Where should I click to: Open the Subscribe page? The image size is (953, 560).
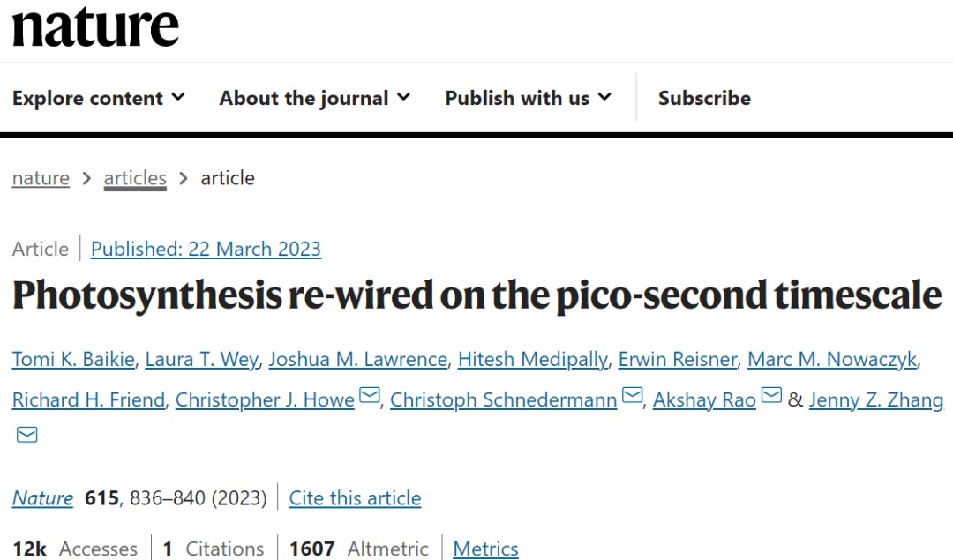(x=704, y=98)
